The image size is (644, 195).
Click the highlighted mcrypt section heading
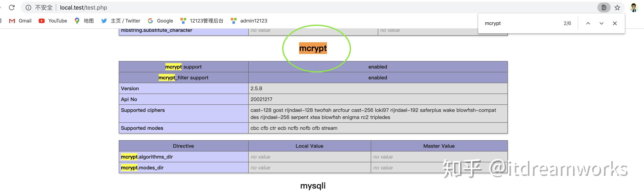pos(313,48)
